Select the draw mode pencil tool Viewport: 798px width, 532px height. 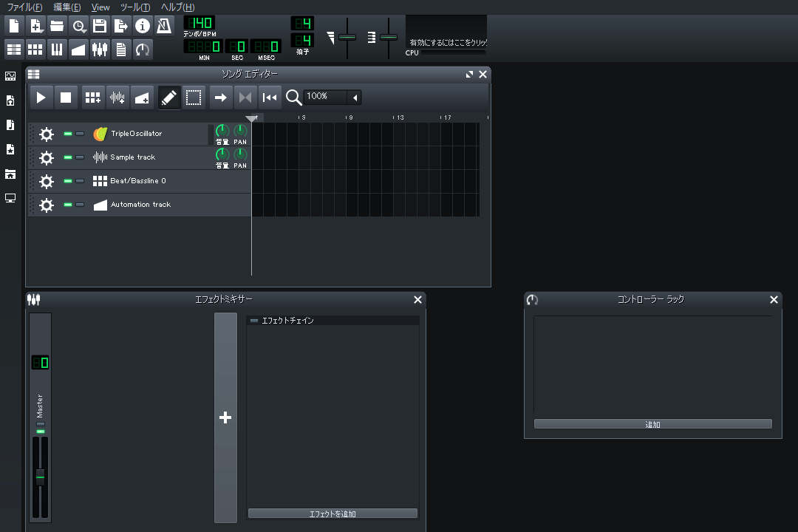[168, 98]
